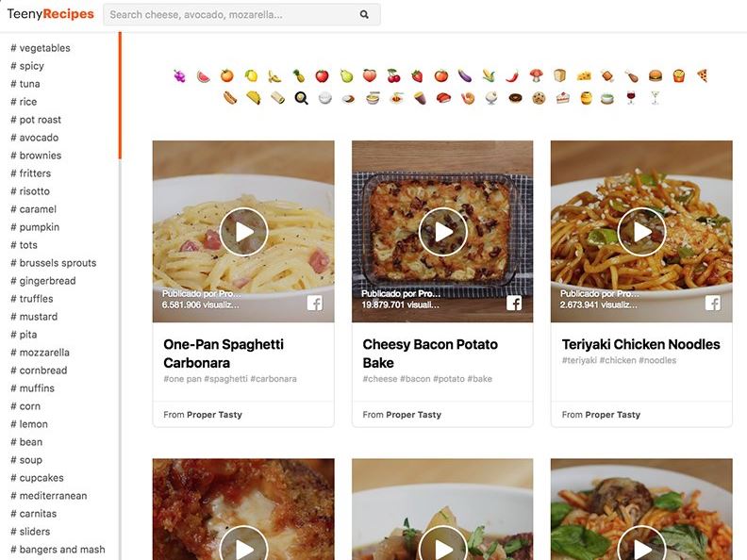Image resolution: width=747 pixels, height=560 pixels.
Task: Select the strawberry emoji
Action: tap(417, 75)
